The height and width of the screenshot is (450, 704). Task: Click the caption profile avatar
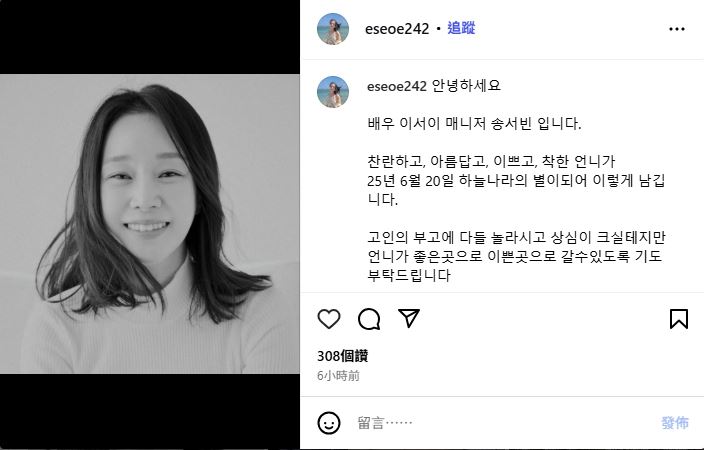tap(333, 92)
